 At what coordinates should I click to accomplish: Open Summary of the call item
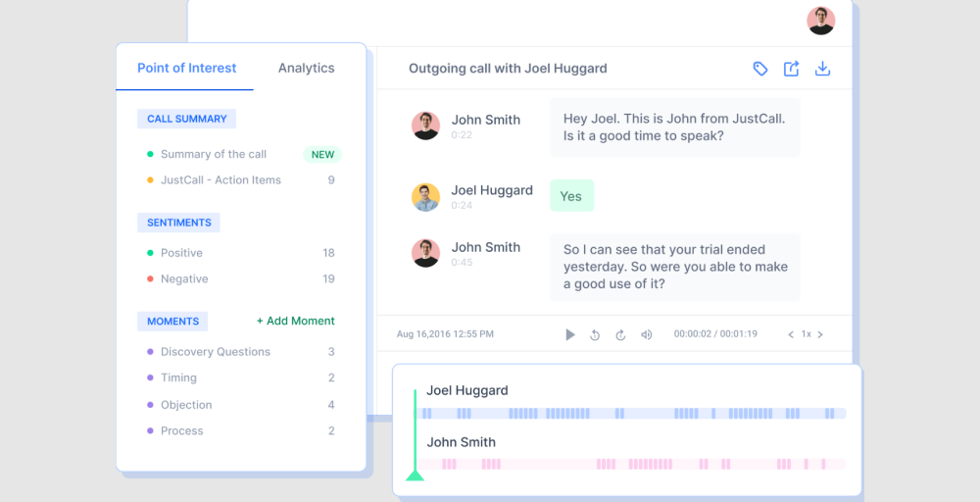pyautogui.click(x=213, y=154)
